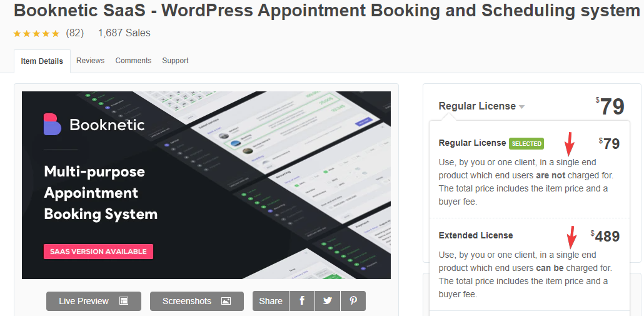Choose the Extended License $489 option
This screenshot has height=316, width=644.
click(529, 264)
